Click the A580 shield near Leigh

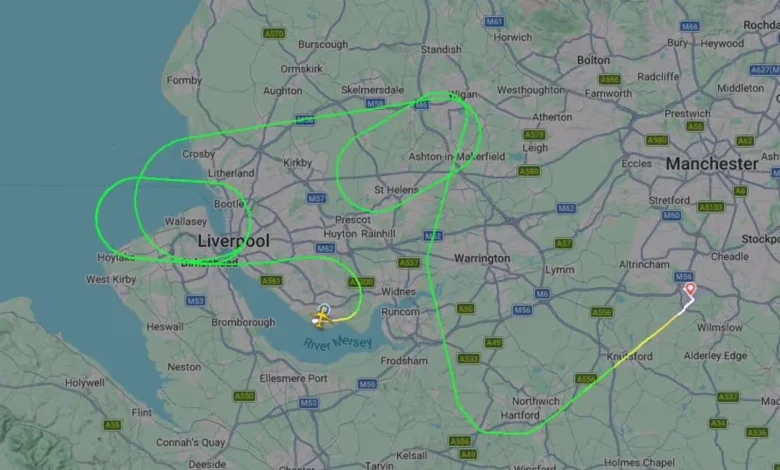tap(528, 172)
